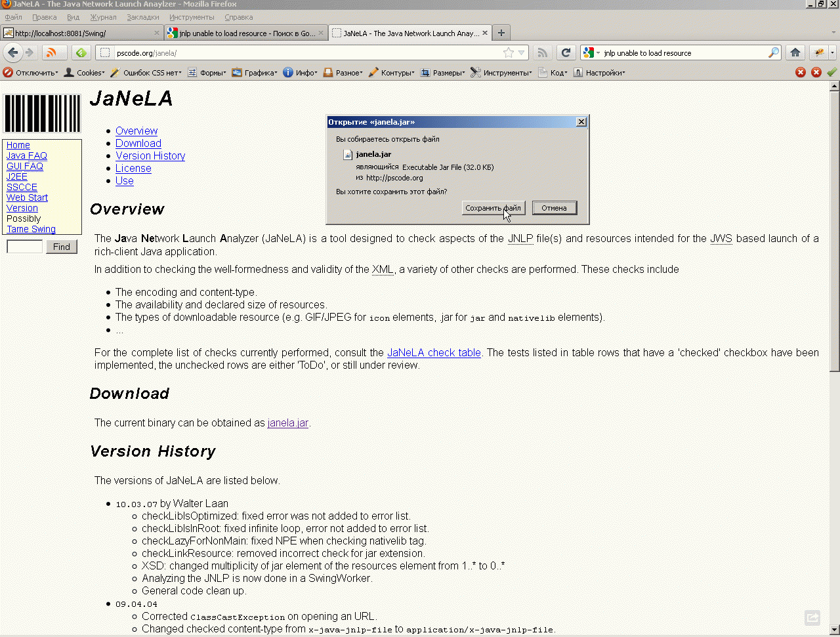The width and height of the screenshot is (840, 637).
Task: Close the 'jnlp unable to load resource' tab
Action: tap(321, 33)
